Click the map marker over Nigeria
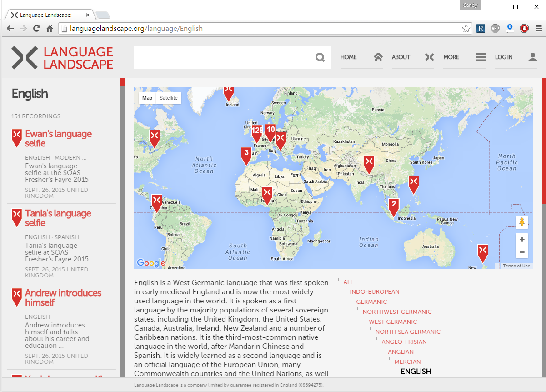546x392 pixels. click(267, 195)
